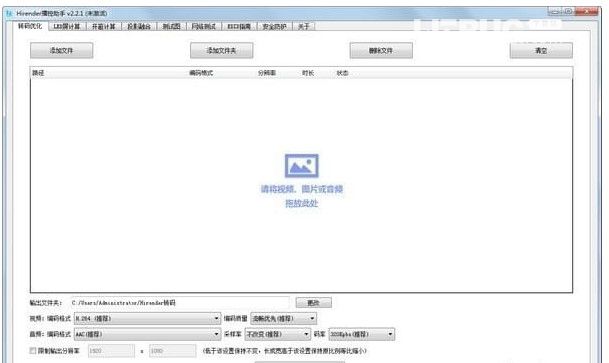Screen dimensions: 609x363
Task: Click 更改 to change output folder
Action: pyautogui.click(x=313, y=302)
